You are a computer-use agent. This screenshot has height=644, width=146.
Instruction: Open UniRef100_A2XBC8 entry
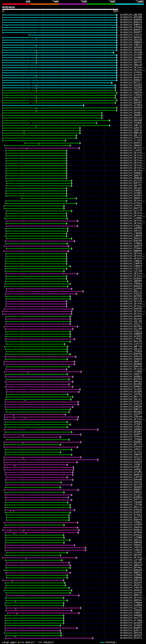point(131,105)
